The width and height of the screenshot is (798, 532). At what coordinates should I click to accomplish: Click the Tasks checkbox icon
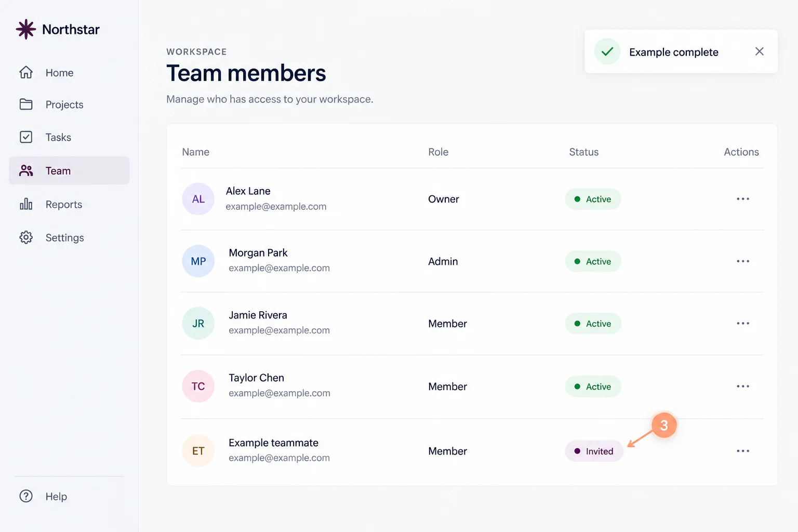point(26,137)
